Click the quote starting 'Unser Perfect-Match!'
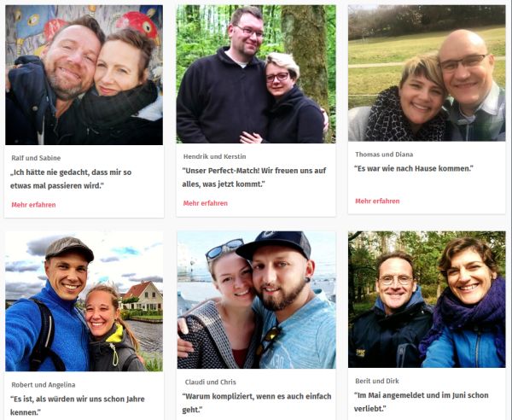Viewport: 512px width, 420px height. 254,178
